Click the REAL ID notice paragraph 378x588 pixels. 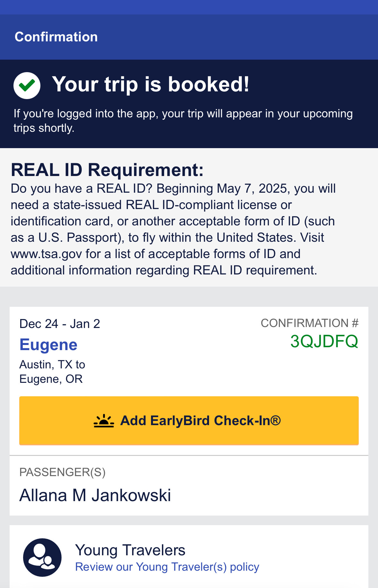[x=173, y=229]
